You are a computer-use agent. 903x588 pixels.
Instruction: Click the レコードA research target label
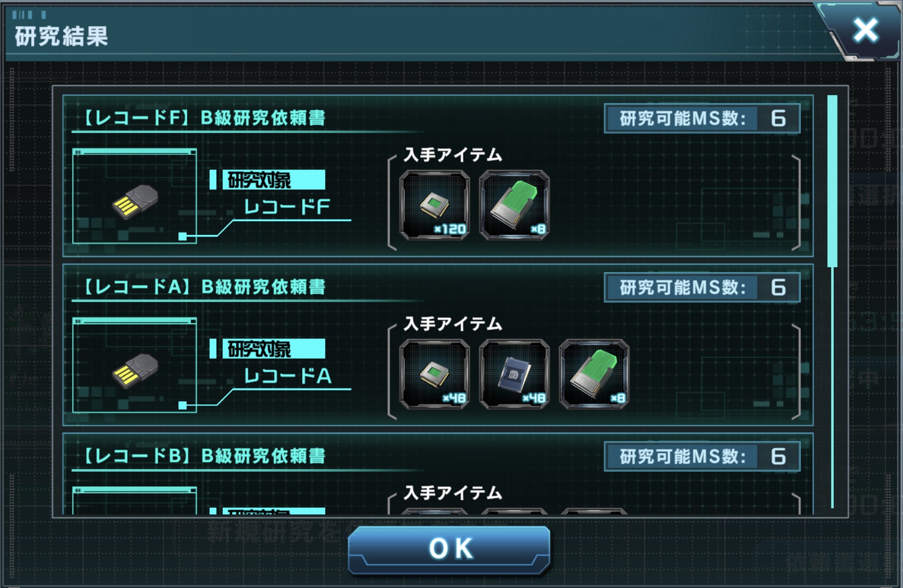pos(287,376)
